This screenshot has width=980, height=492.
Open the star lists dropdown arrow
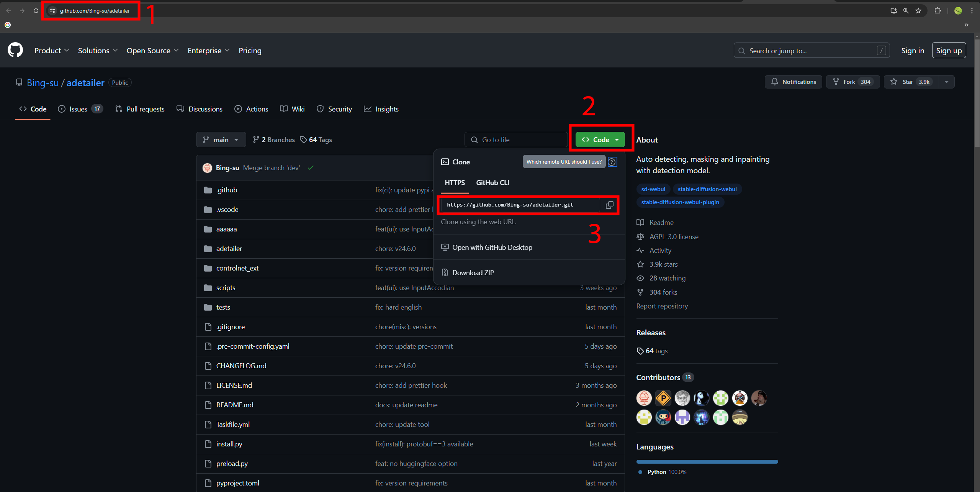946,82
